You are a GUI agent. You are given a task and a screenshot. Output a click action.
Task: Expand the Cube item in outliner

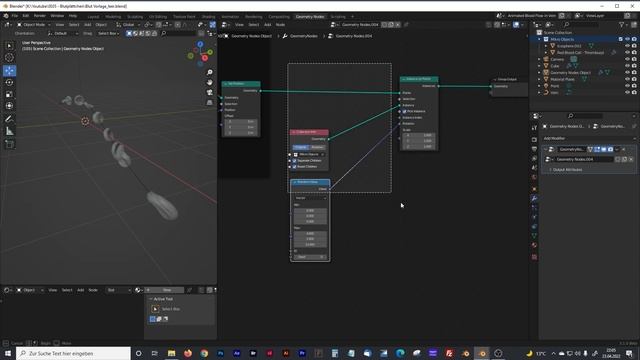coord(539,66)
